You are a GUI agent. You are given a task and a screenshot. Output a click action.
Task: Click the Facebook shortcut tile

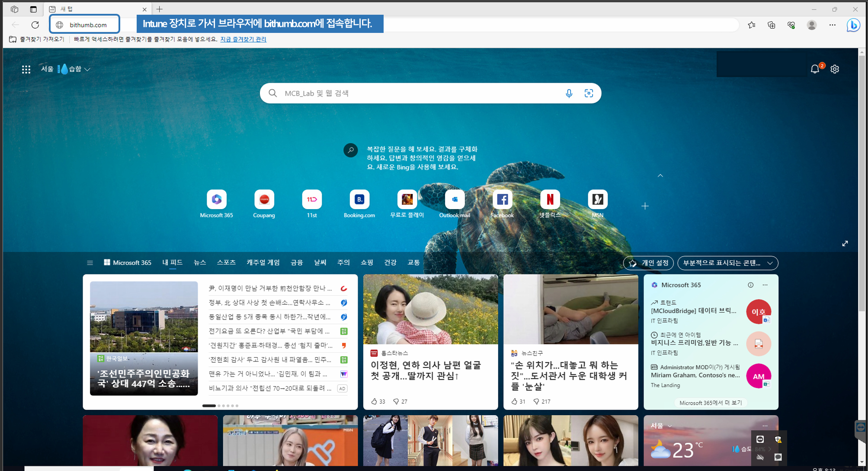coord(502,200)
